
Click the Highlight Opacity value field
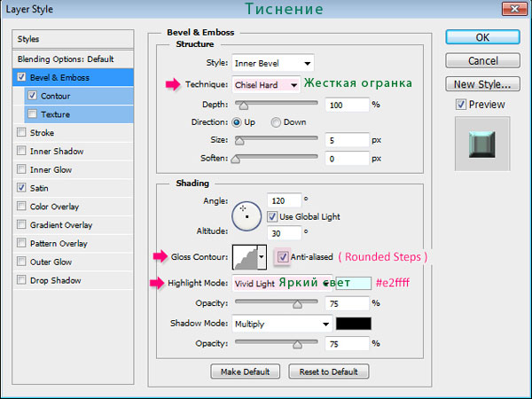tap(347, 303)
